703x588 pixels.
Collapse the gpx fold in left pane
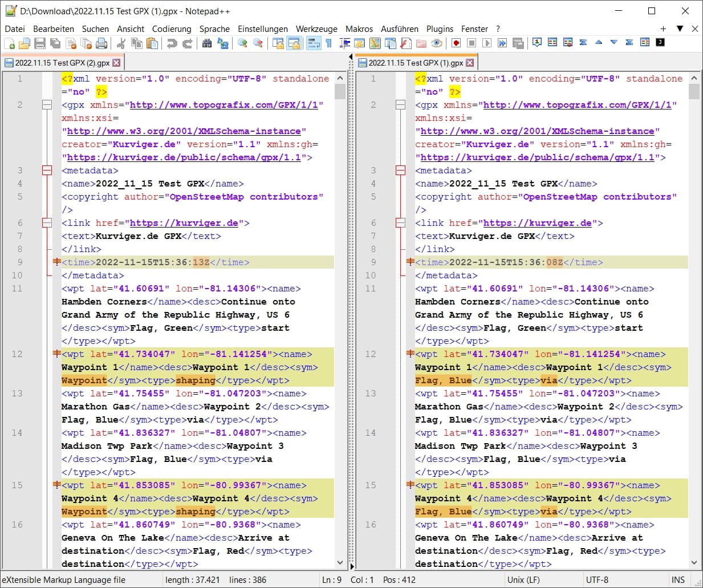pyautogui.click(x=47, y=105)
